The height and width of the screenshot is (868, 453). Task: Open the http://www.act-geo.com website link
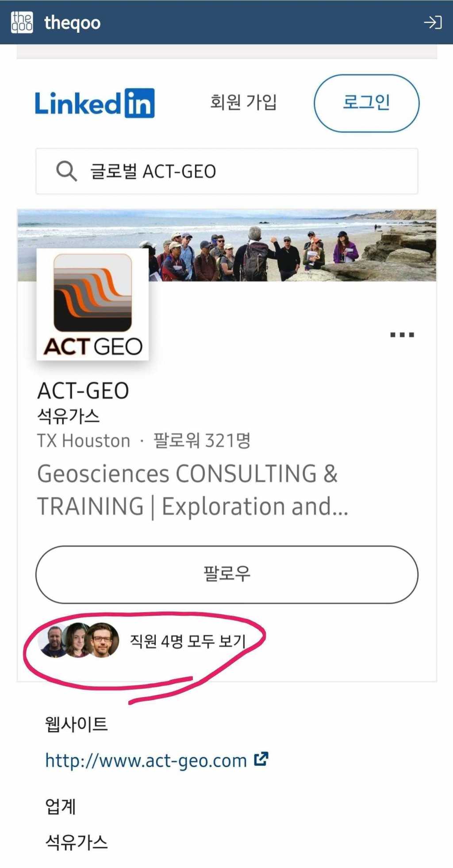pos(146,760)
